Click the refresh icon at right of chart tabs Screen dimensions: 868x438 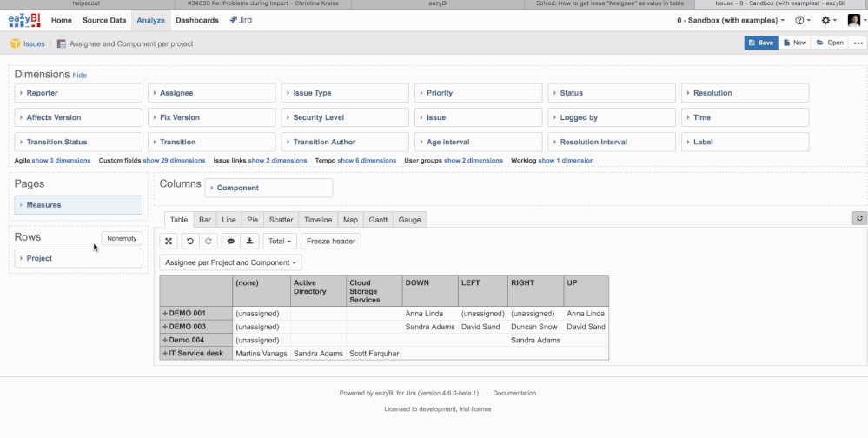859,218
